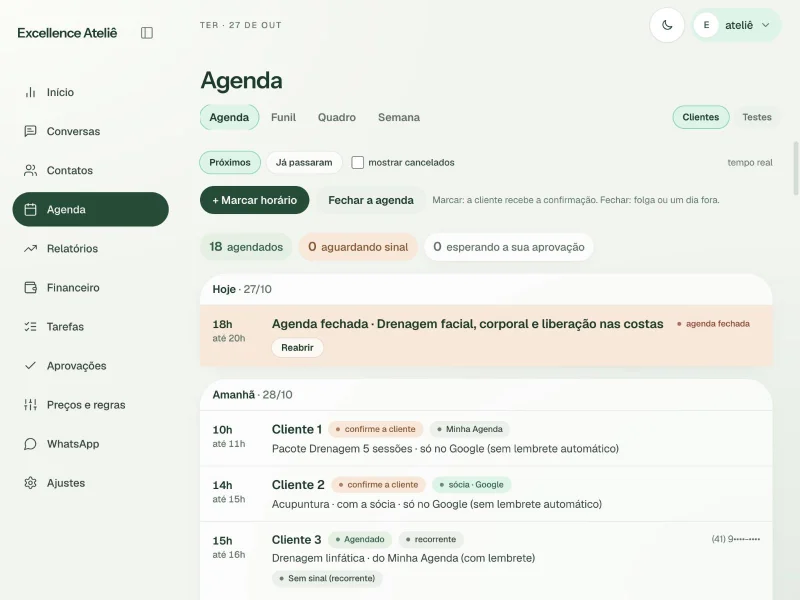The image size is (800, 600).
Task: Open Ajustes page
Action: pyautogui.click(x=90, y=483)
